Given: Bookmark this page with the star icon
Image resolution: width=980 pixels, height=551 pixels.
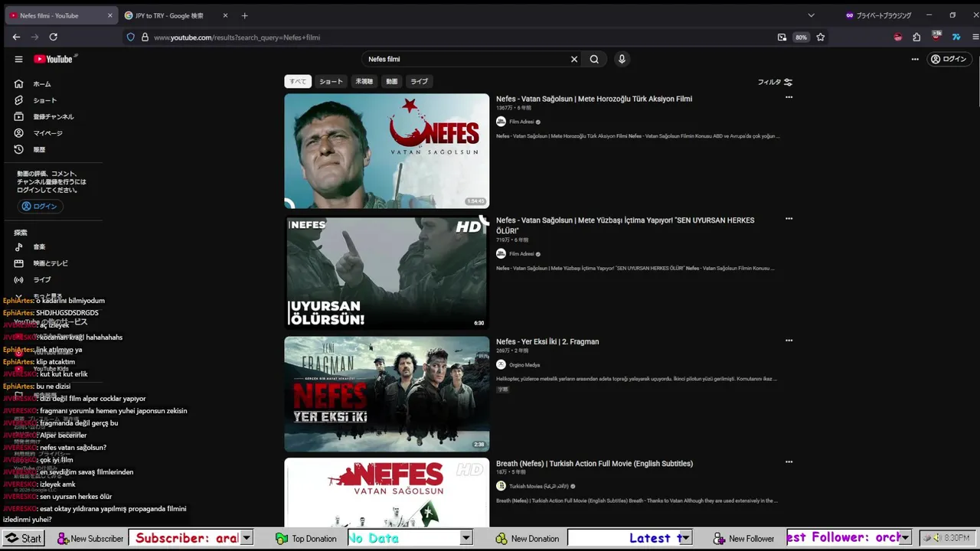Looking at the screenshot, I should click(821, 37).
